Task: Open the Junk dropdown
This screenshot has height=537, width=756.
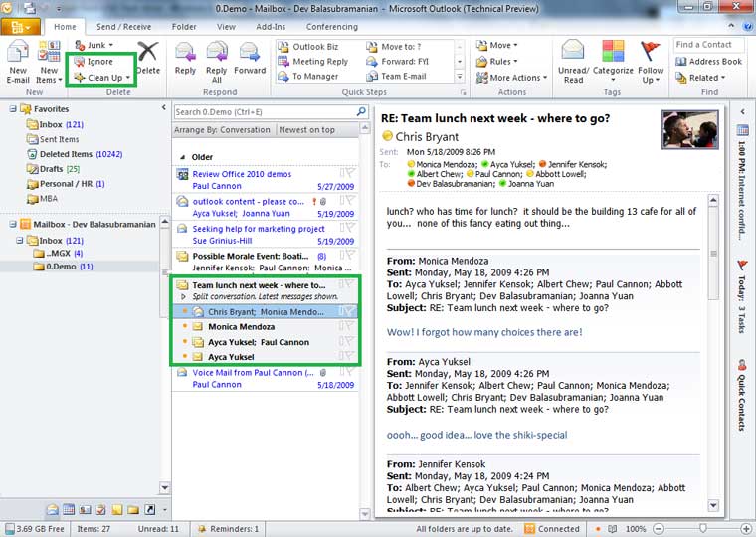Action: coord(94,45)
